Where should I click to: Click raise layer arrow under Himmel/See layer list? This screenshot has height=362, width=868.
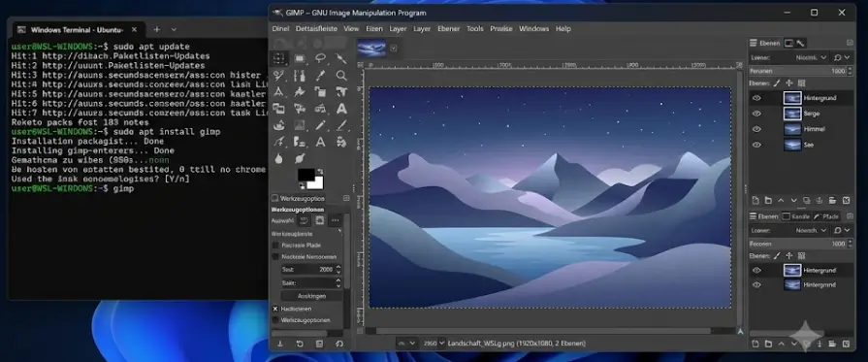pos(781,200)
